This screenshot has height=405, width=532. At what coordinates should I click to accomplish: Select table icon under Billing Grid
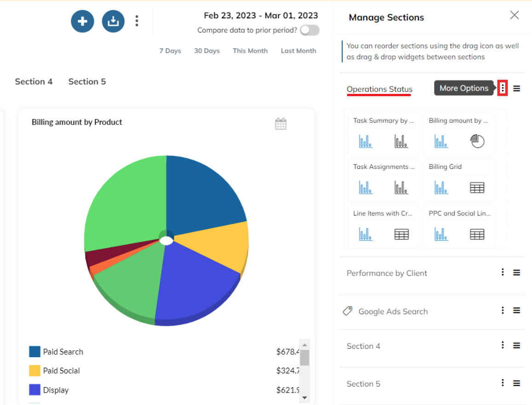[x=477, y=188]
